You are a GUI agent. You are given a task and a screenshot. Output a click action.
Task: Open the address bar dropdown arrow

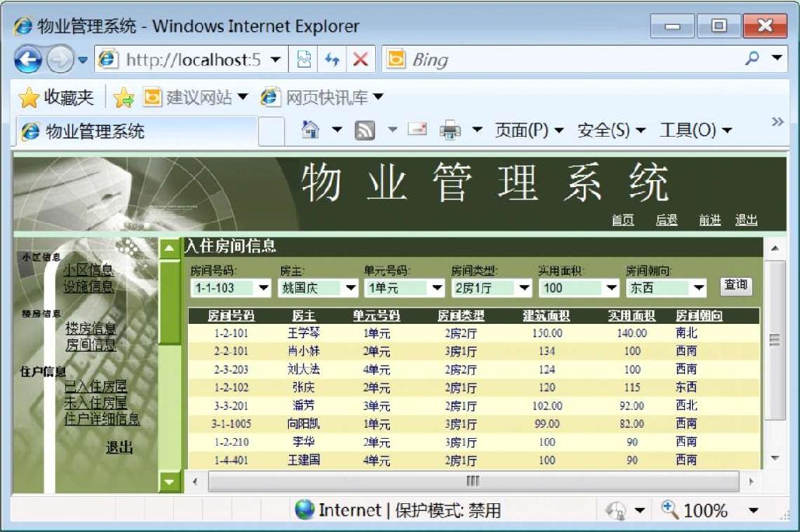(276, 60)
